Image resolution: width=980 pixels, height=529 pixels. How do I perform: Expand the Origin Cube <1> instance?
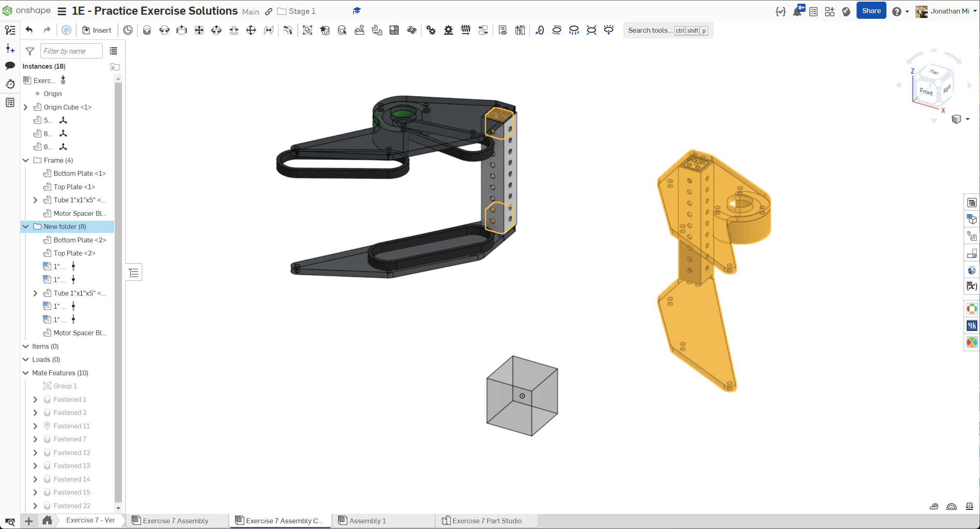click(x=26, y=107)
